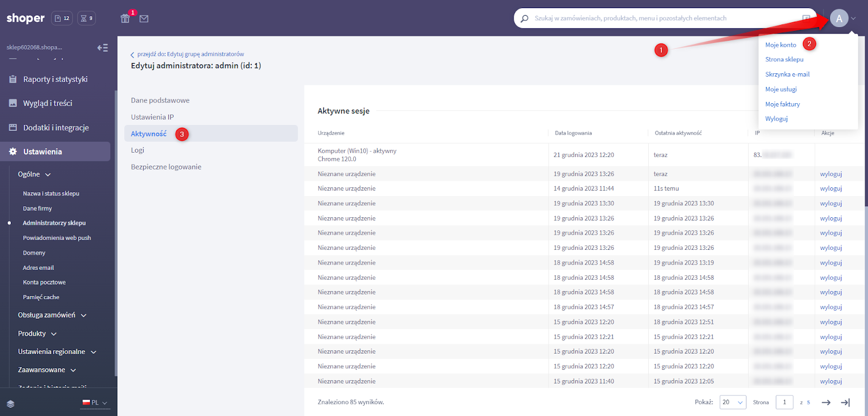This screenshot has width=868, height=416.
Task: Click the Wygląd i treści image icon
Action: [x=13, y=103]
